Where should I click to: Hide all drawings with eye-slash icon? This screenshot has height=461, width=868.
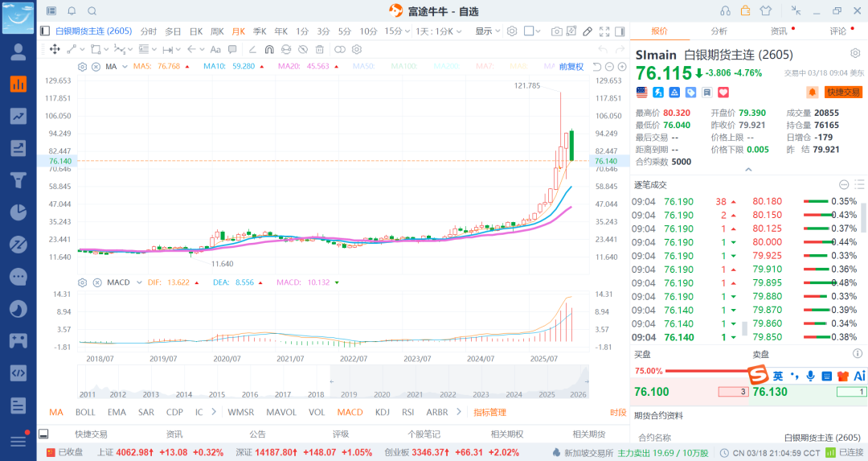303,49
